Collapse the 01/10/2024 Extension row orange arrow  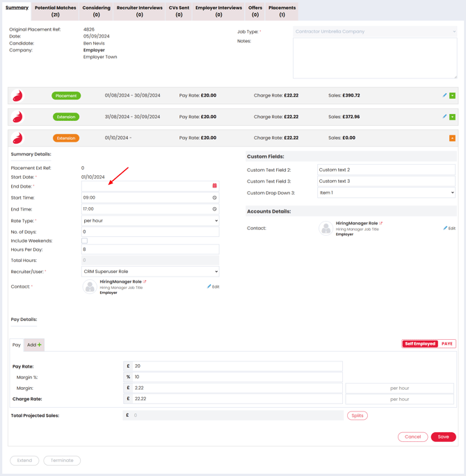[x=452, y=138]
